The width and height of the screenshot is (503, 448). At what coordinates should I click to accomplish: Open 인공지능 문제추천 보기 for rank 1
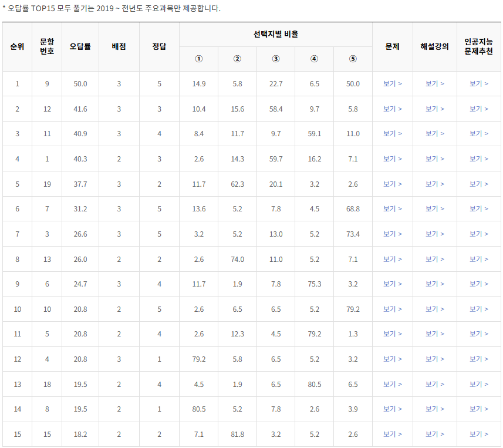pos(479,83)
